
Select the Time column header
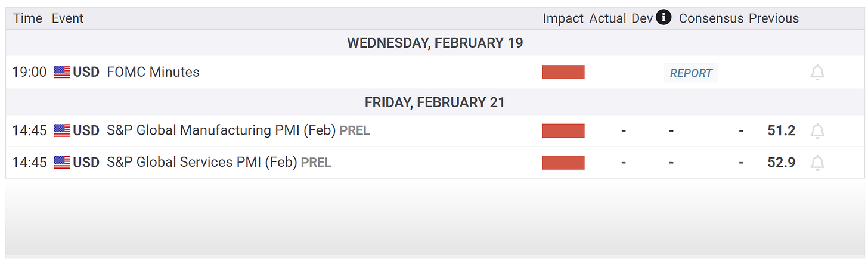(x=27, y=18)
